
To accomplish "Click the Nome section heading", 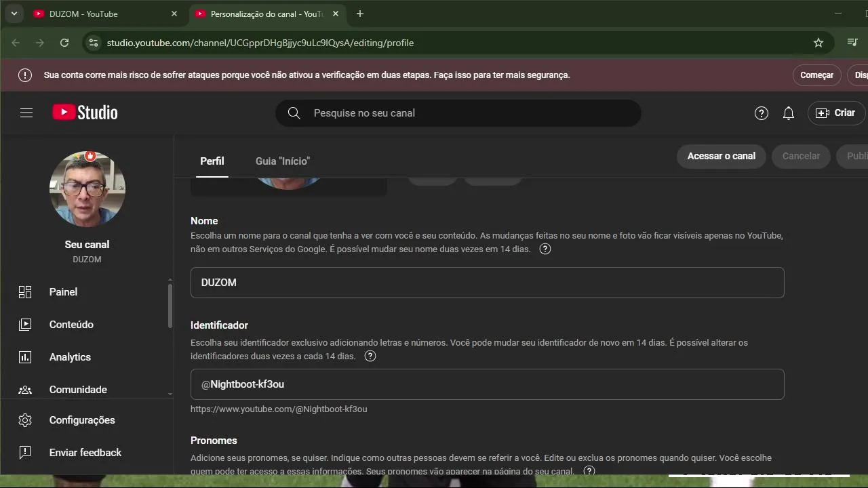I will pyautogui.click(x=204, y=221).
